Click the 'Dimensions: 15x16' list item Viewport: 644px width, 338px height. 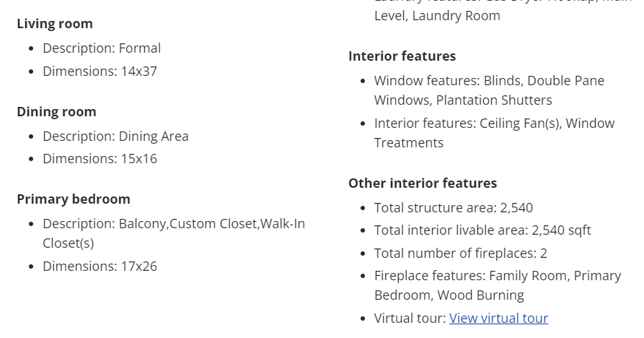click(x=100, y=159)
